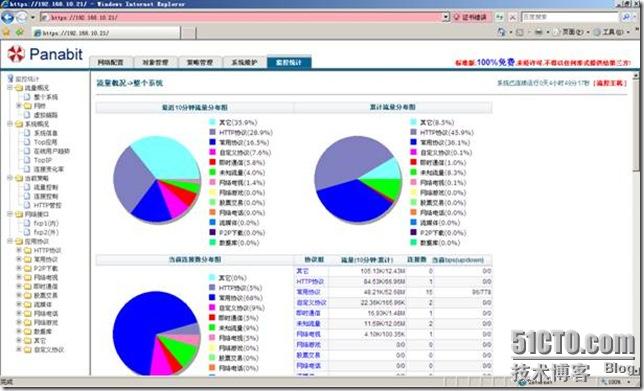Select 在线用户趋势 in the sidebar tree
This screenshot has height=391, width=644.
tap(52, 151)
